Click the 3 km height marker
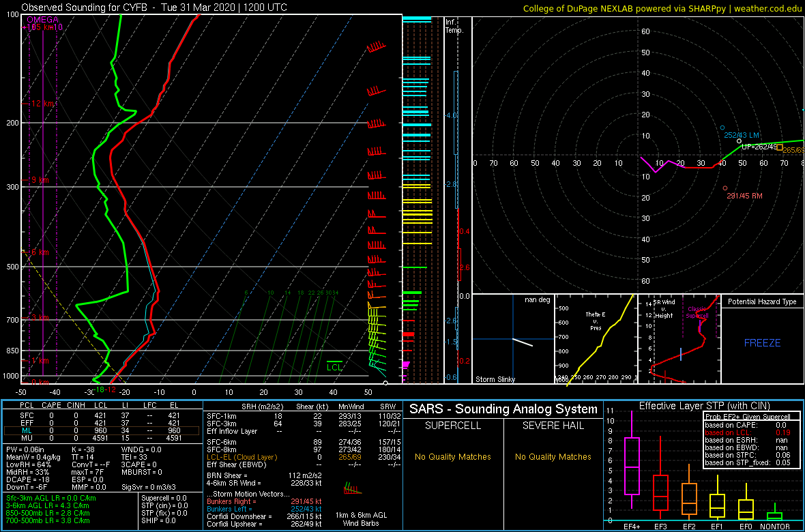Screen dimensions: 805x532 [38, 318]
